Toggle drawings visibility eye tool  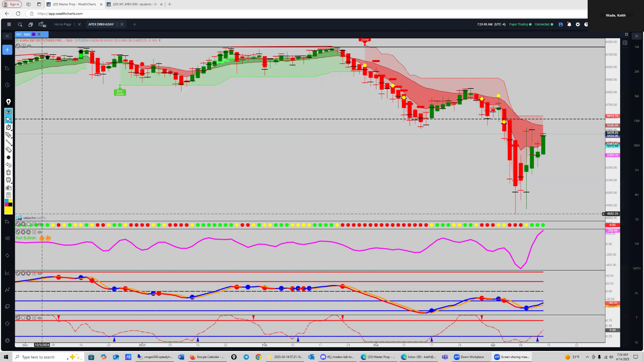(x=8, y=112)
